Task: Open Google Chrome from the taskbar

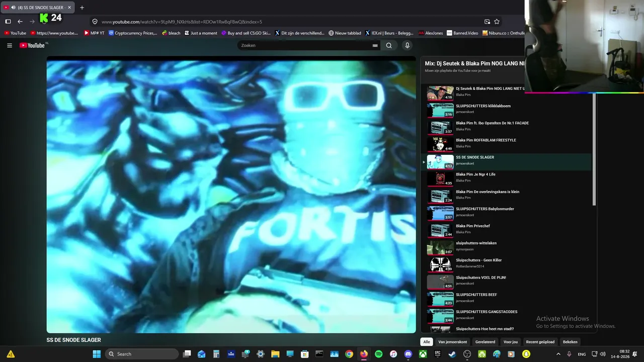Action: coord(349,354)
